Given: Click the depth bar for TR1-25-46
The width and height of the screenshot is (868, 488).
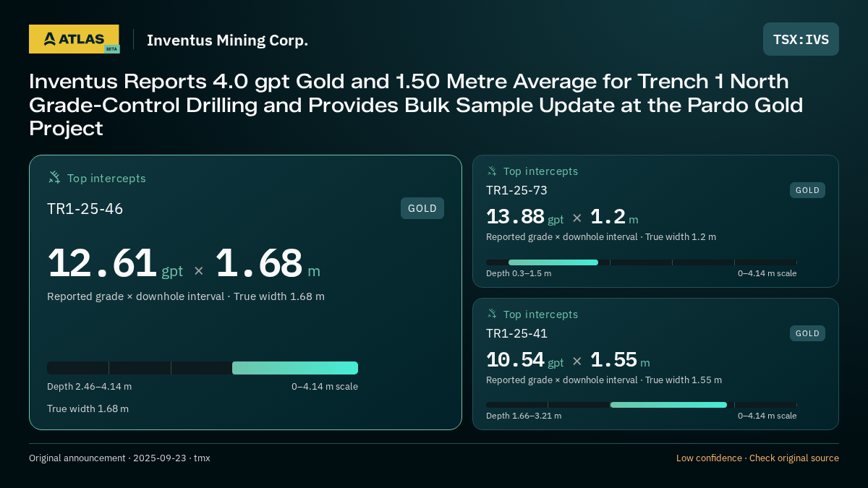Looking at the screenshot, I should (203, 368).
